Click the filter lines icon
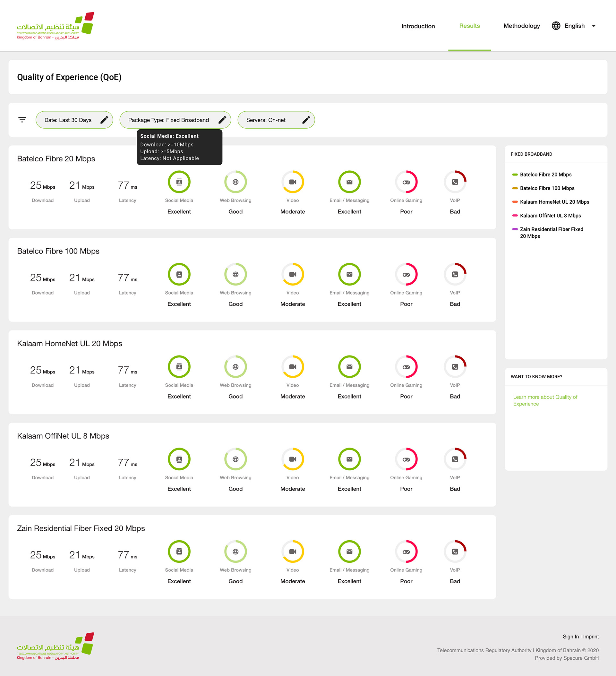The width and height of the screenshot is (616, 676). pos(22,120)
